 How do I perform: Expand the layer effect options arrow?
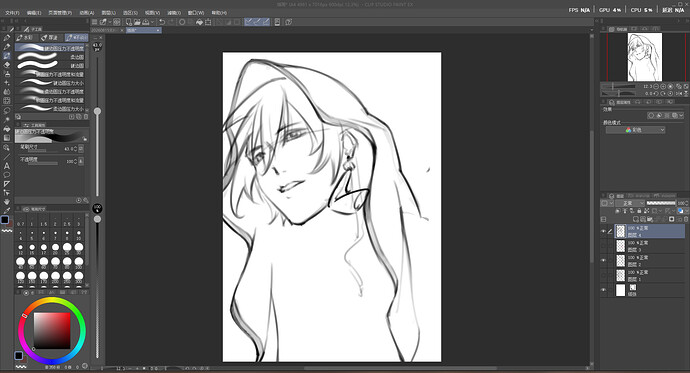click(682, 115)
